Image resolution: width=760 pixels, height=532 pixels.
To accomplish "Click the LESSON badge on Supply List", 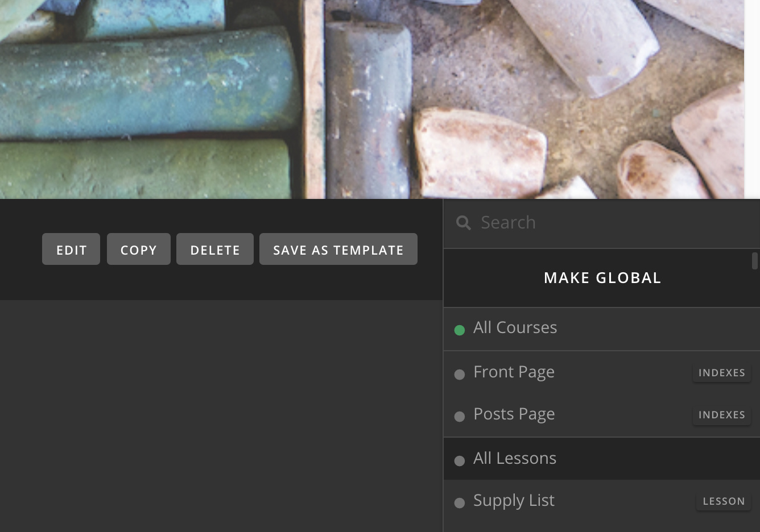I will click(724, 501).
